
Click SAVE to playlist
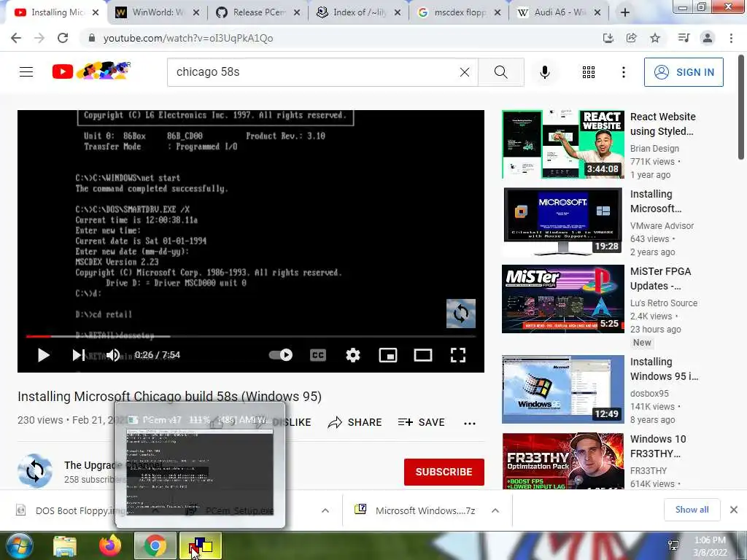click(421, 422)
